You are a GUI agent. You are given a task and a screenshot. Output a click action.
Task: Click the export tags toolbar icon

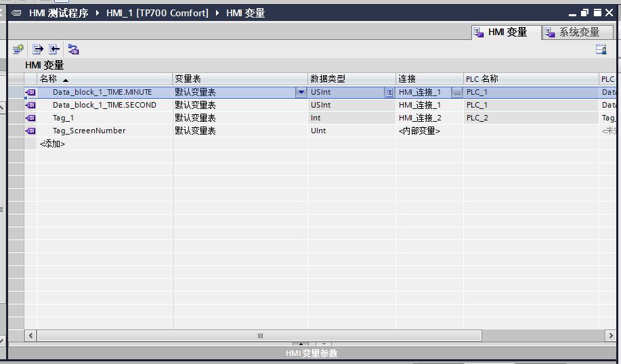click(x=38, y=49)
